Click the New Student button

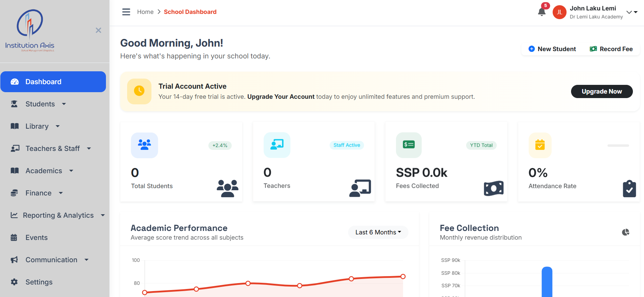coord(552,49)
